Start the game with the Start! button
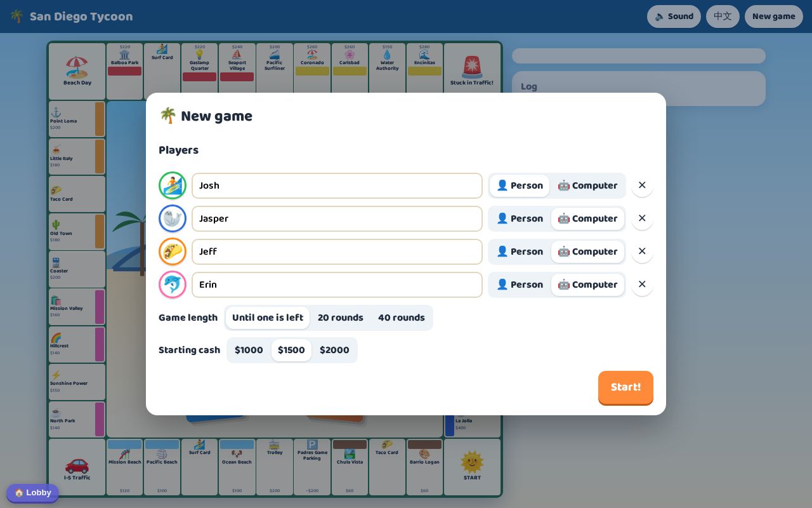This screenshot has width=812, height=508. [x=625, y=387]
